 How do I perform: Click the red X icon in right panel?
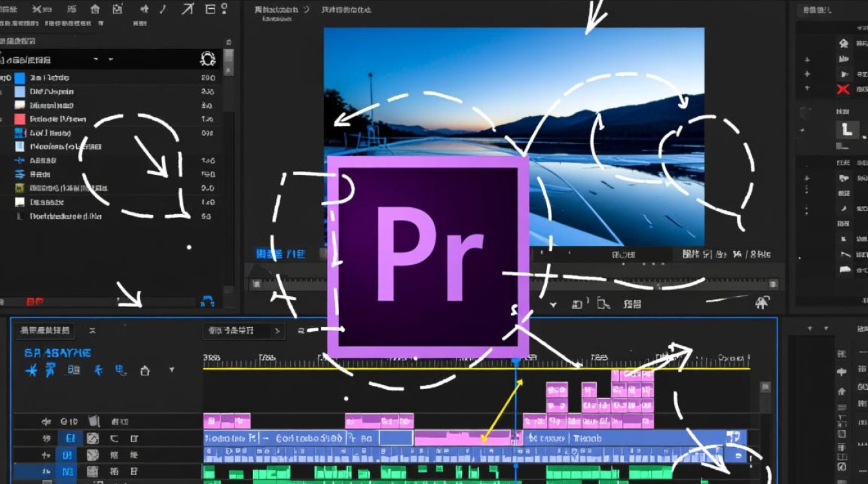(x=843, y=89)
